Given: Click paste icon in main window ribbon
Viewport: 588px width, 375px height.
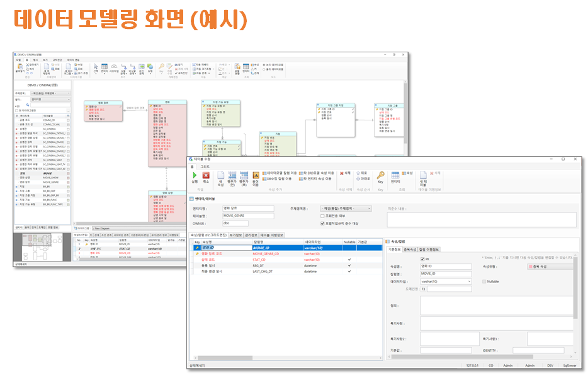Looking at the screenshot, I should tap(20, 67).
